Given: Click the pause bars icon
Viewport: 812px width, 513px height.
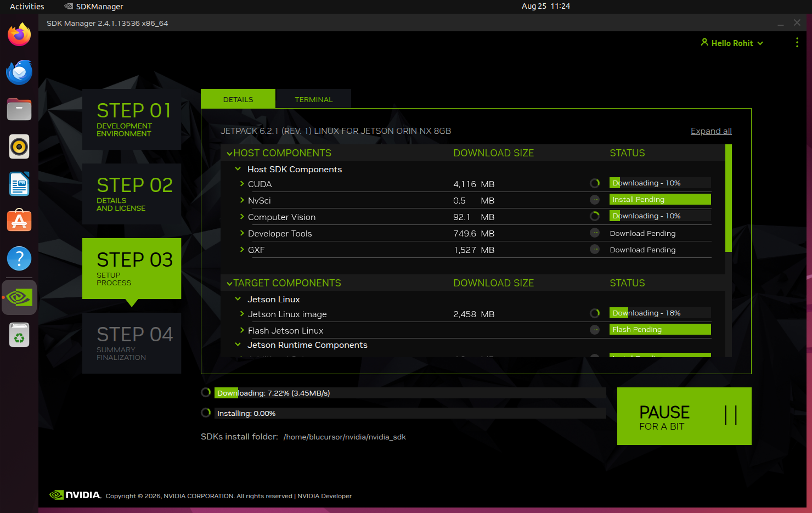Looking at the screenshot, I should pyautogui.click(x=731, y=415).
